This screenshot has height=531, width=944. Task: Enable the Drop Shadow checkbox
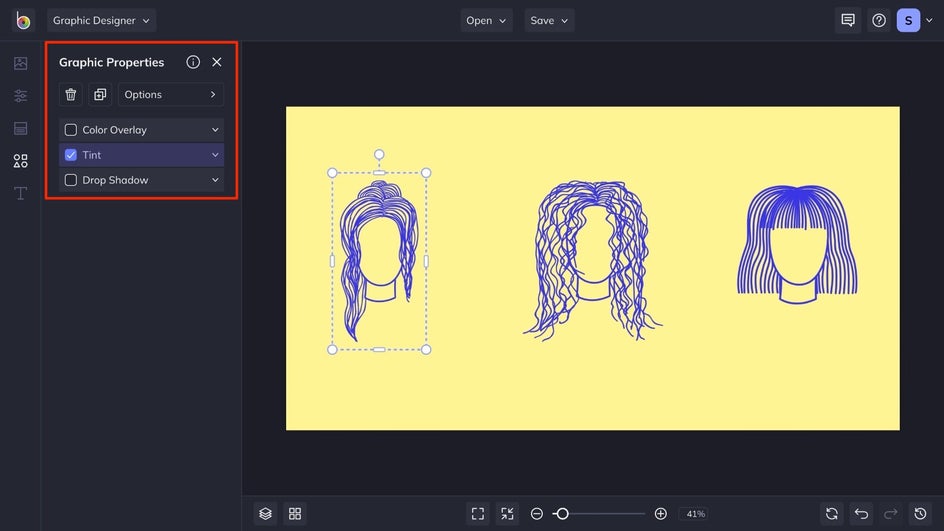click(71, 180)
